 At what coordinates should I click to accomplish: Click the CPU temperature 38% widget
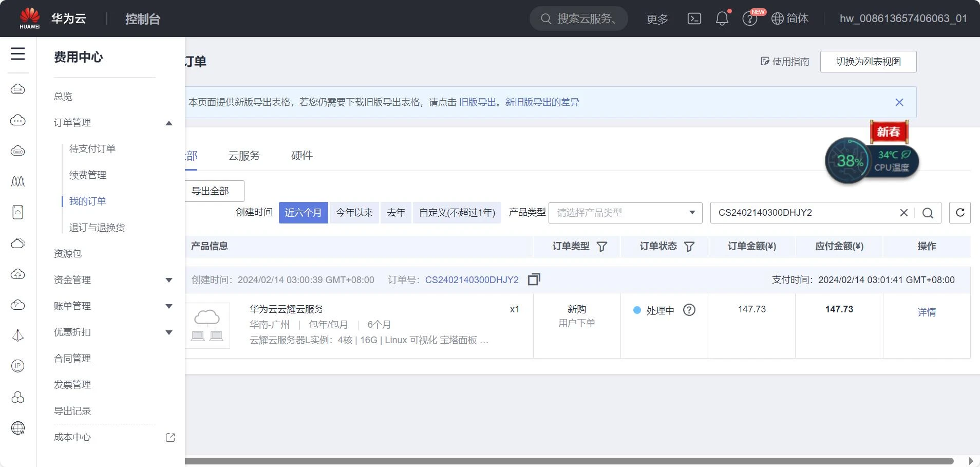872,161
